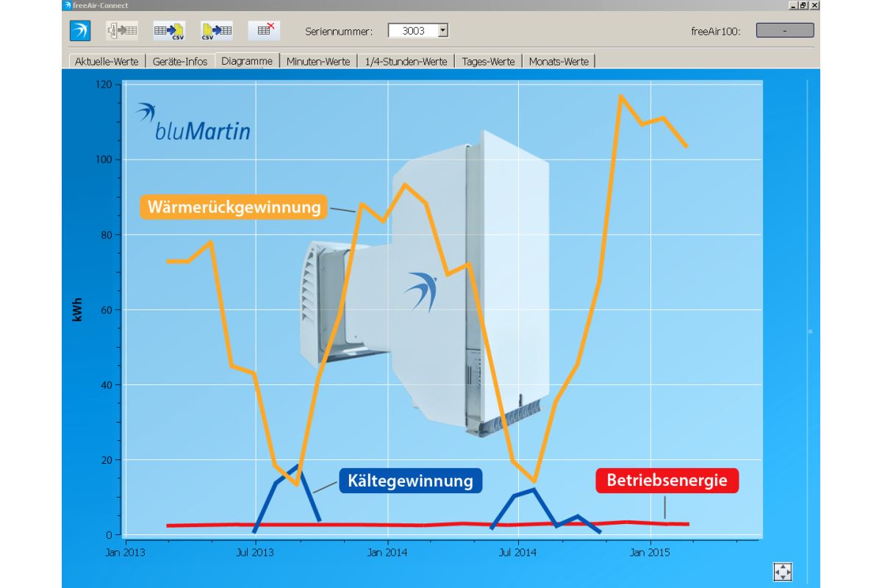Open the Seriennummer dropdown arrow
The width and height of the screenshot is (882, 588).
(x=442, y=31)
